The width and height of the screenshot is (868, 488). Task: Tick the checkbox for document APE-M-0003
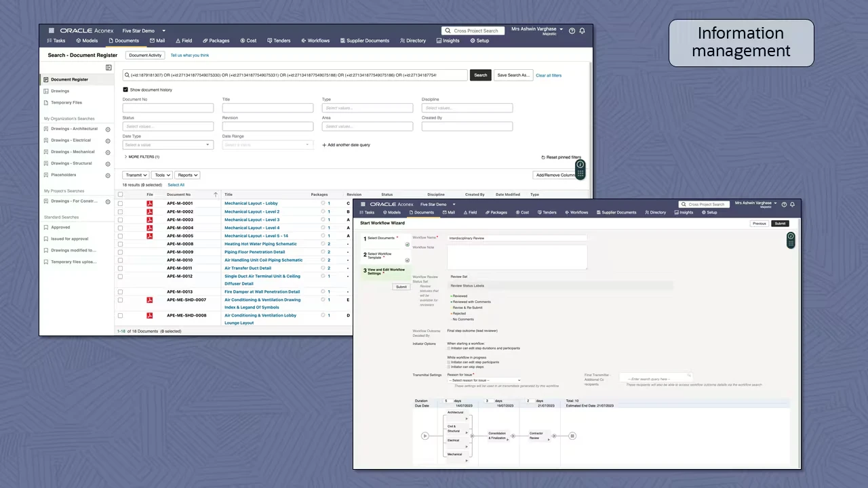[x=121, y=220]
